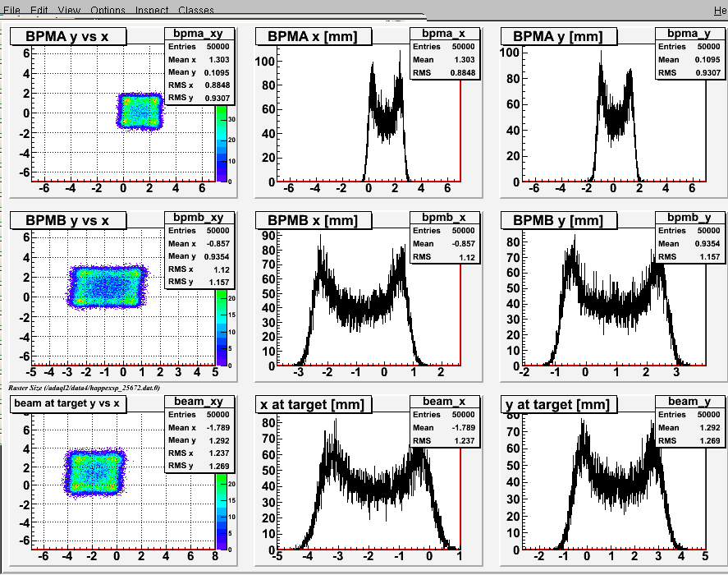
Task: Click the beam_xy stats box header
Action: [x=199, y=402]
